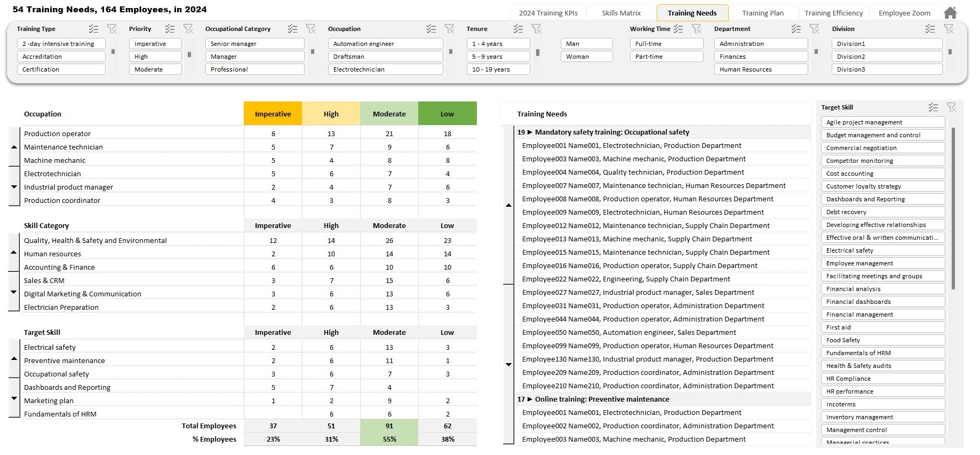Choose Financial analysis in Target Skill list
980x455 pixels.
pyautogui.click(x=883, y=289)
